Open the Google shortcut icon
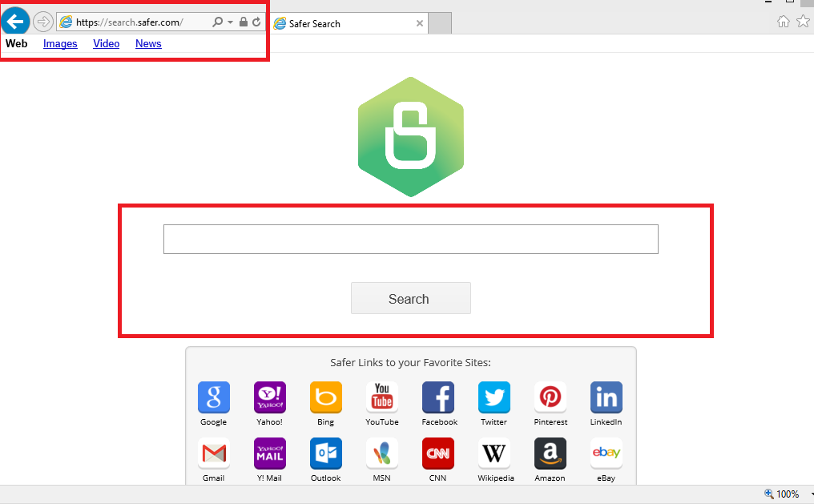 (214, 397)
